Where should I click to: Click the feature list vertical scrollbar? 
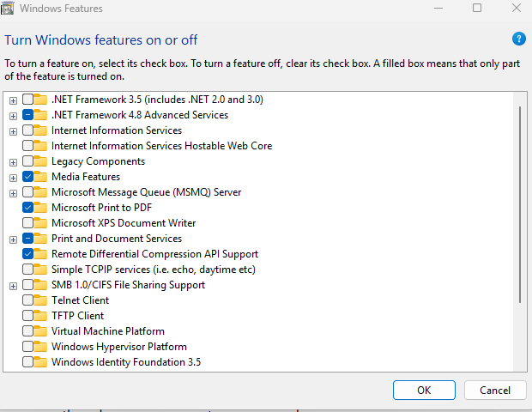(518, 206)
